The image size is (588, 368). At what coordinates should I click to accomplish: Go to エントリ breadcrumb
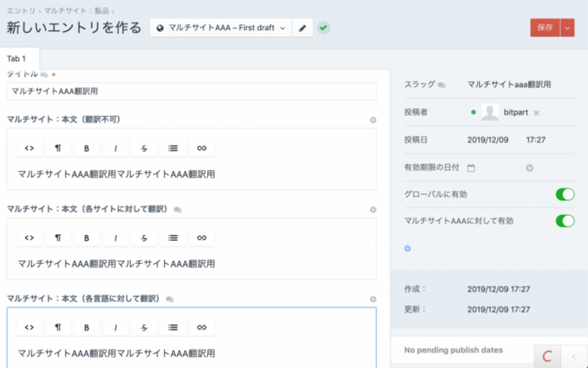coord(21,10)
